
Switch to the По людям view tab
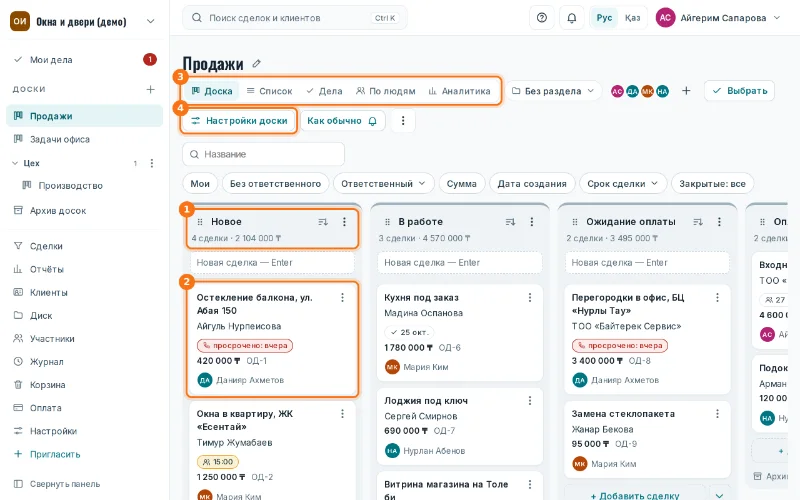[386, 91]
